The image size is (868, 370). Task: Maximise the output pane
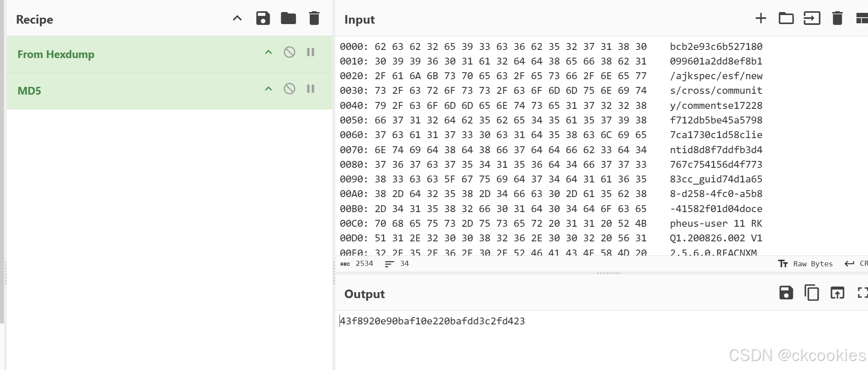[x=862, y=293]
